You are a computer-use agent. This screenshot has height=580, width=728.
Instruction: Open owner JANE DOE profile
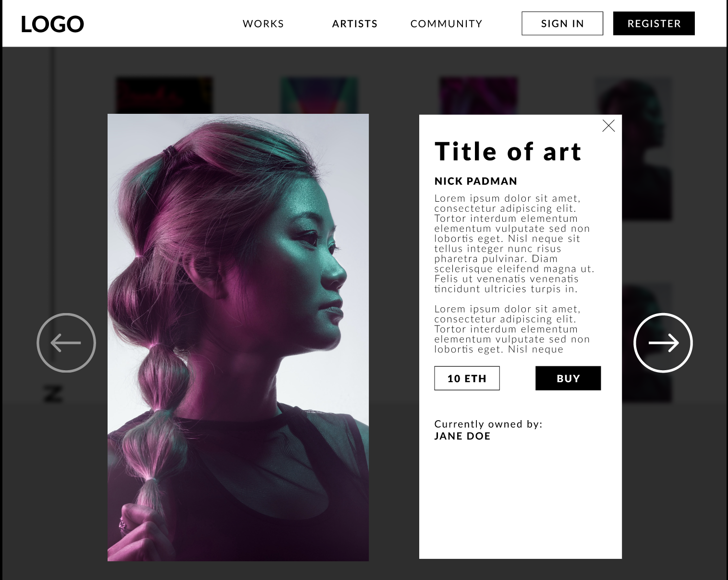(x=462, y=436)
